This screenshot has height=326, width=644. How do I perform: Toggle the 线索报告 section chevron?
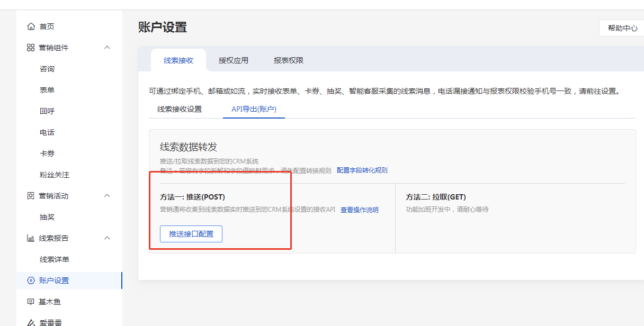point(107,238)
